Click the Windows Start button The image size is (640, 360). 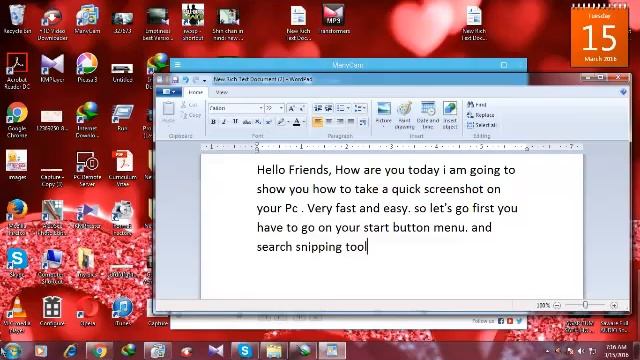tap(12, 351)
